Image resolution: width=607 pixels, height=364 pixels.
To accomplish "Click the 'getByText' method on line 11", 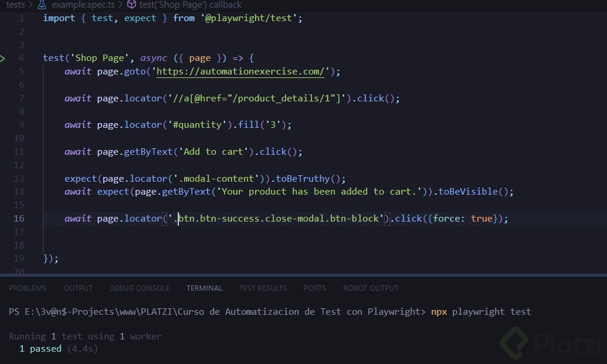I will point(148,152).
